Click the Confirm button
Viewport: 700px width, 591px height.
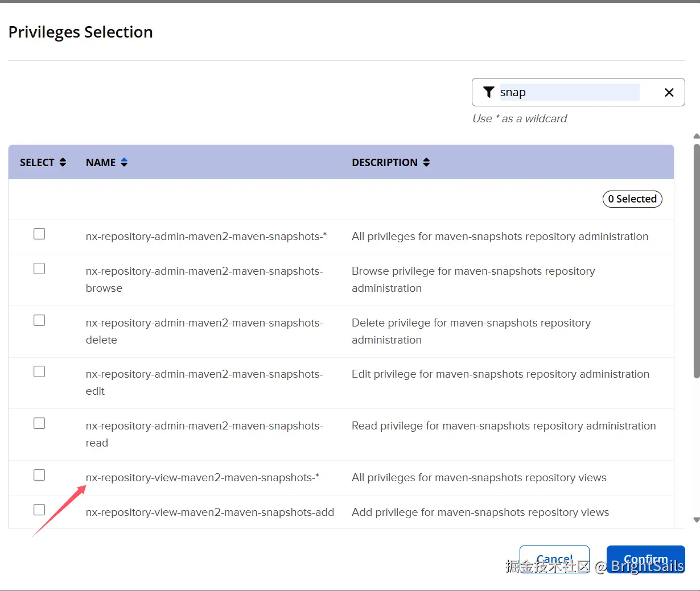(646, 559)
